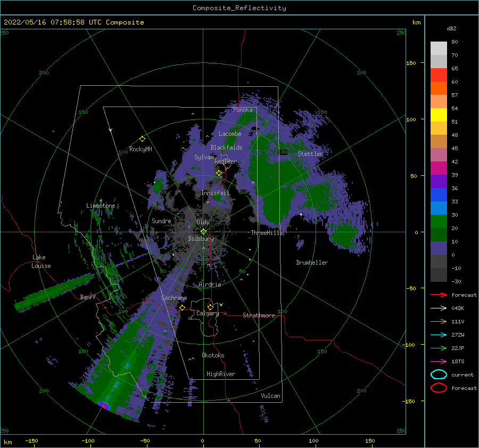Click the red 65–60 dBZ color swatch
This screenshot has width=479, height=448.
pyautogui.click(x=439, y=75)
